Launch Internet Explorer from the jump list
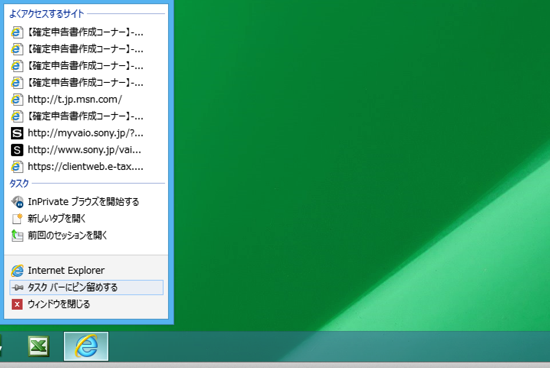The width and height of the screenshot is (550, 368). (86, 270)
